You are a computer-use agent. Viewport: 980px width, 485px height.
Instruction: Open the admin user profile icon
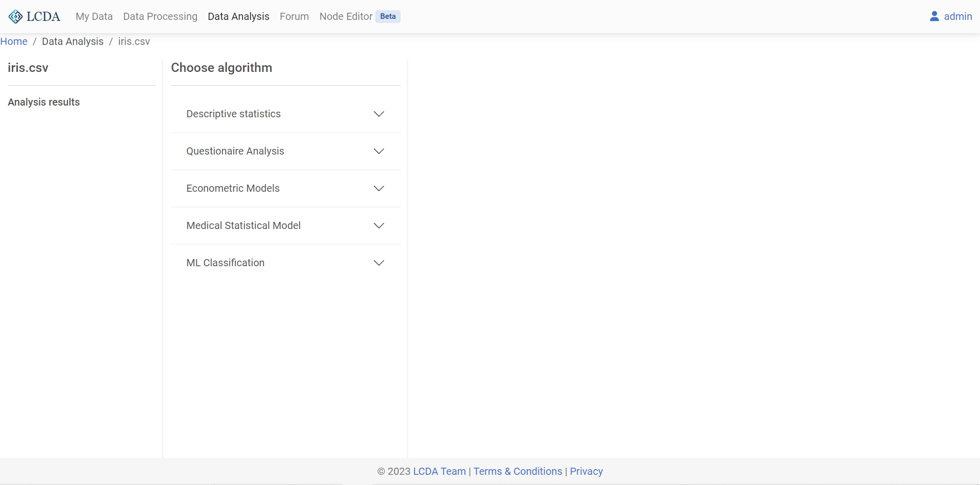935,16
